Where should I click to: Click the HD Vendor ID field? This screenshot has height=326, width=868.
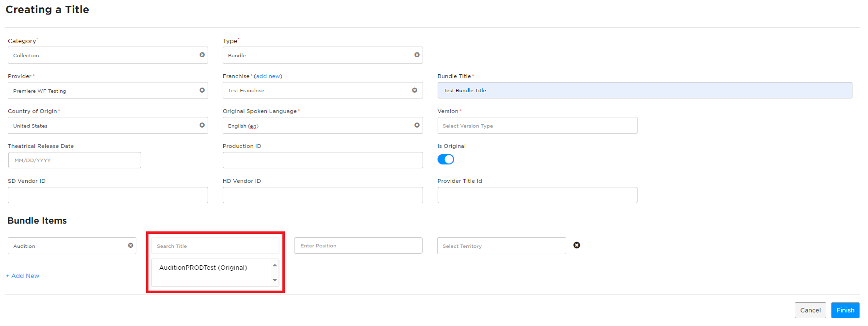coord(323,195)
